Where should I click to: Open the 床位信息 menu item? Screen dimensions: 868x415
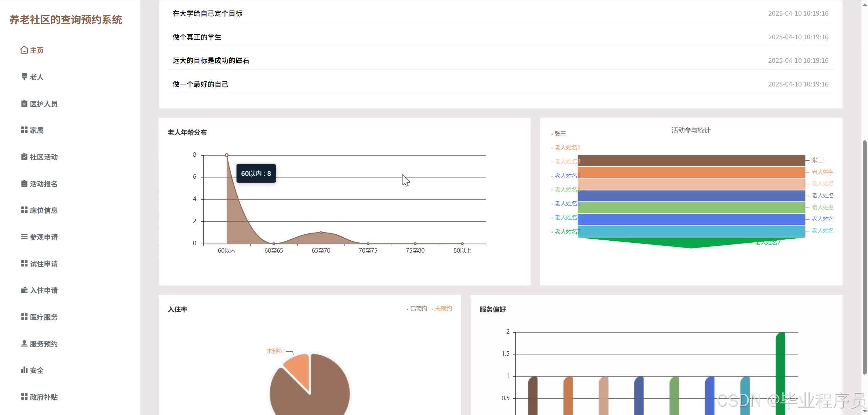click(x=43, y=210)
